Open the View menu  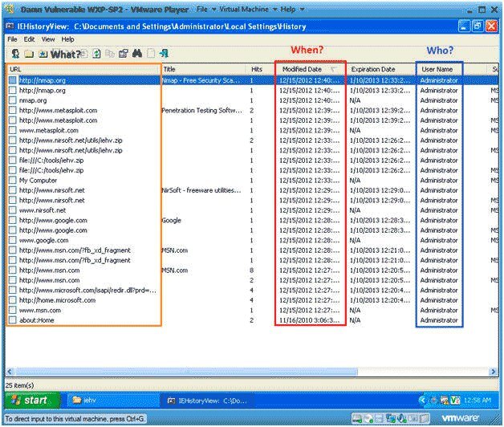point(48,39)
